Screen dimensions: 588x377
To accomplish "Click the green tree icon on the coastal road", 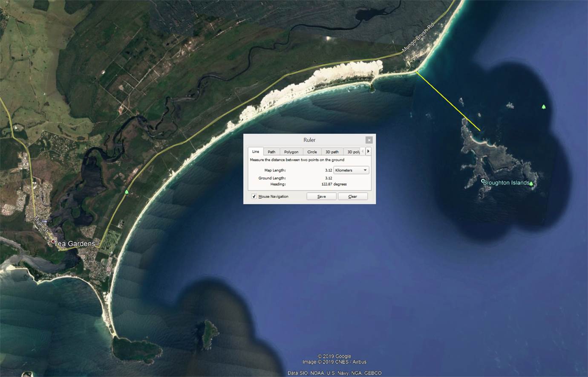I will 127,192.
